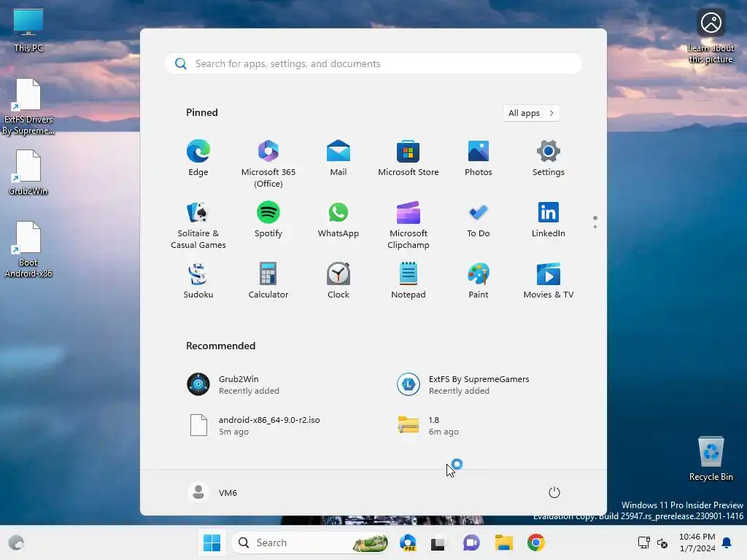Open WhatsApp
This screenshot has width=747, height=560.
click(x=338, y=220)
